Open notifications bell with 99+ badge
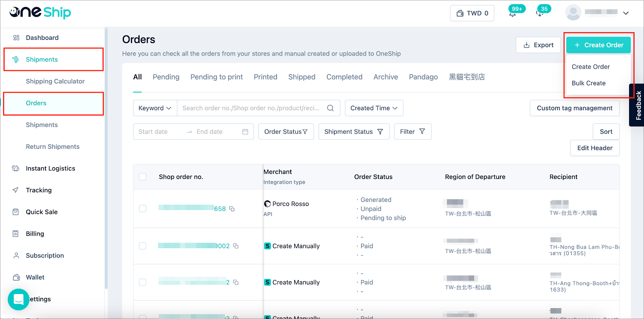The image size is (644, 319). (x=513, y=13)
